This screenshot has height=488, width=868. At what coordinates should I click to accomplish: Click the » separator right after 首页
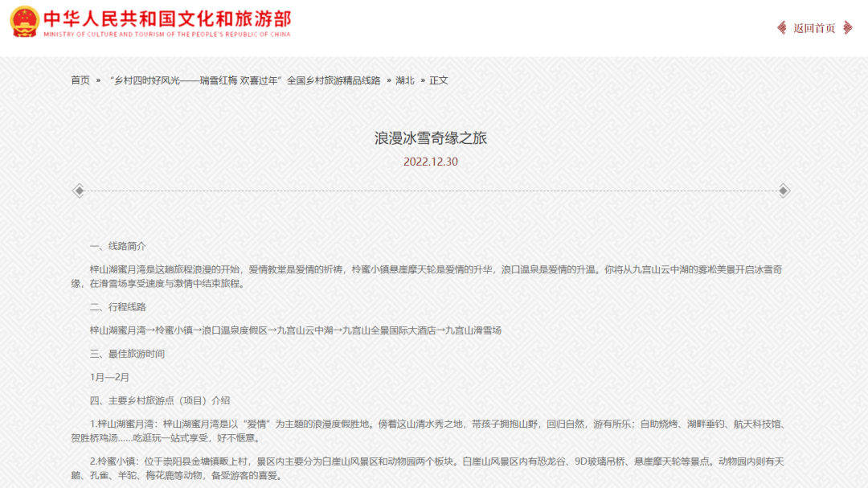point(98,80)
